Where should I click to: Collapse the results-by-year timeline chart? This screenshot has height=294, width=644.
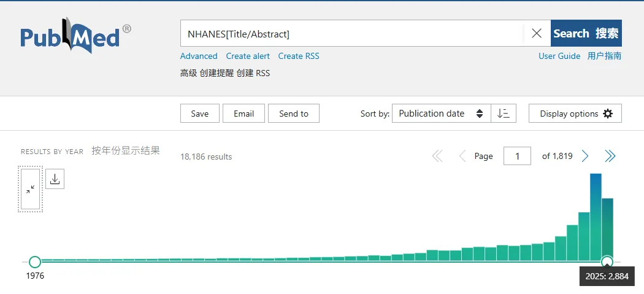click(31, 189)
